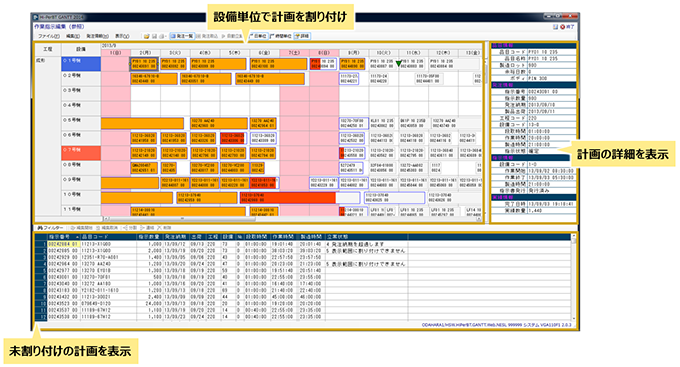Click the green triangle marker on 01号機 row

399,64
